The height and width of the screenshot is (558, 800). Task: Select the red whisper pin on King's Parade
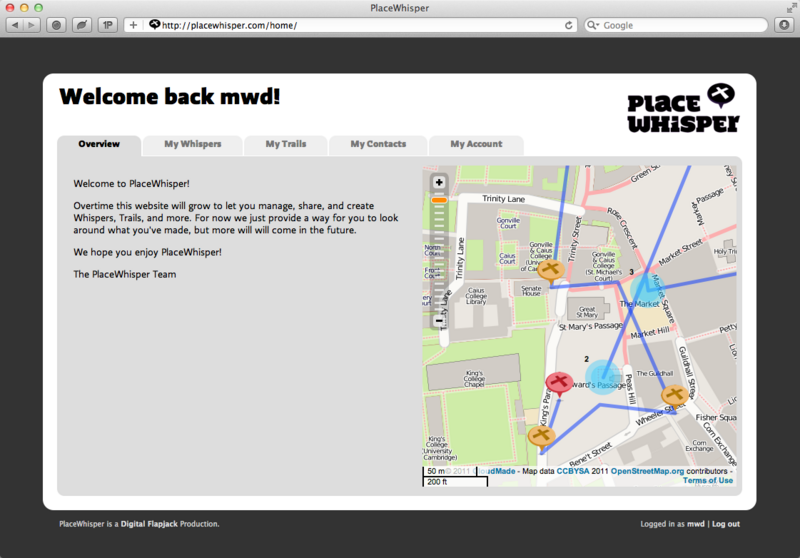(559, 384)
